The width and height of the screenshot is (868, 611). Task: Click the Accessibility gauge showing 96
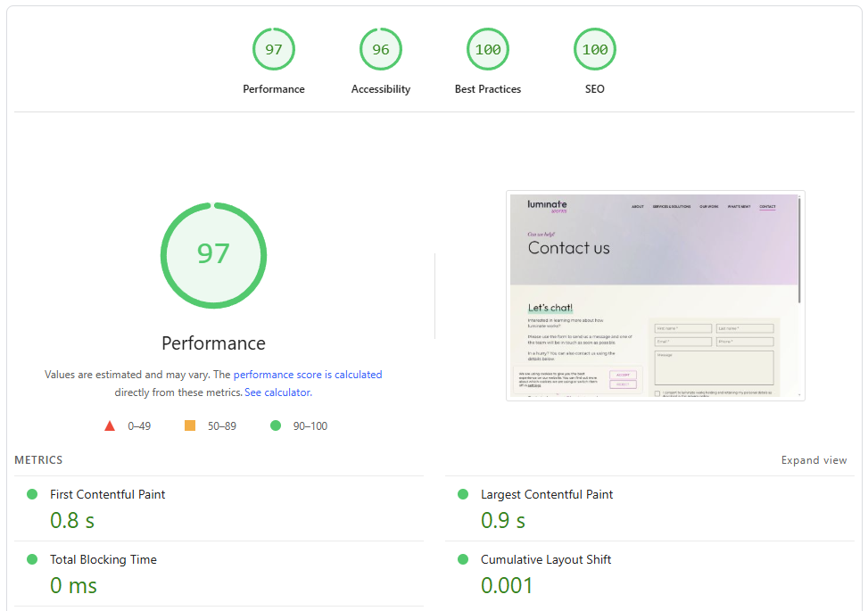click(381, 49)
